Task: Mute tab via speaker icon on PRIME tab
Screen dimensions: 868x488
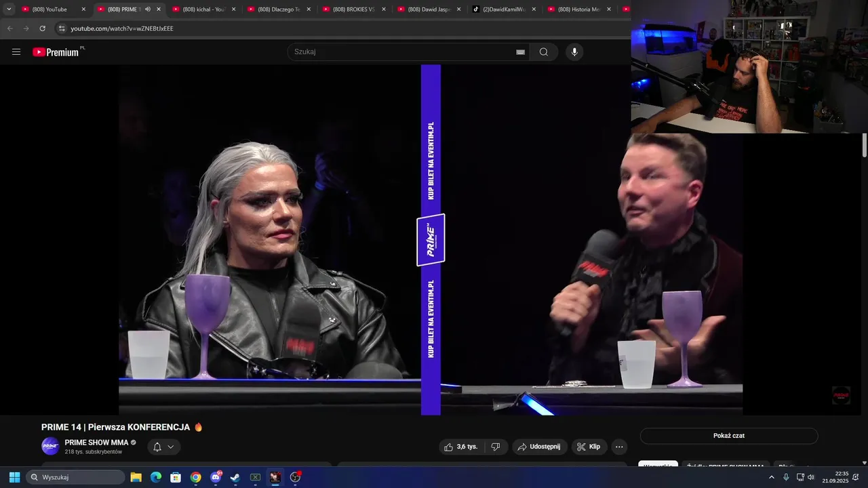Action: [148, 9]
